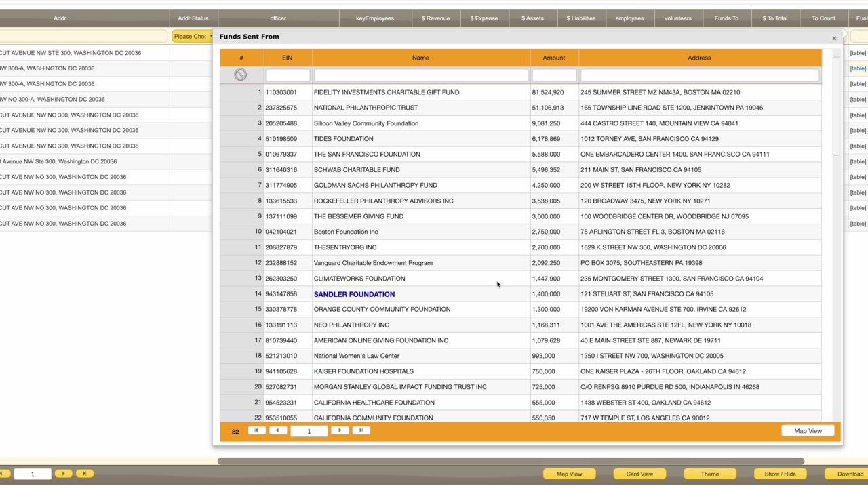The image size is (868, 488).
Task: Select FIDELITY INVESTMENTS CHARITABLE GIFT FUND row
Action: (x=521, y=92)
